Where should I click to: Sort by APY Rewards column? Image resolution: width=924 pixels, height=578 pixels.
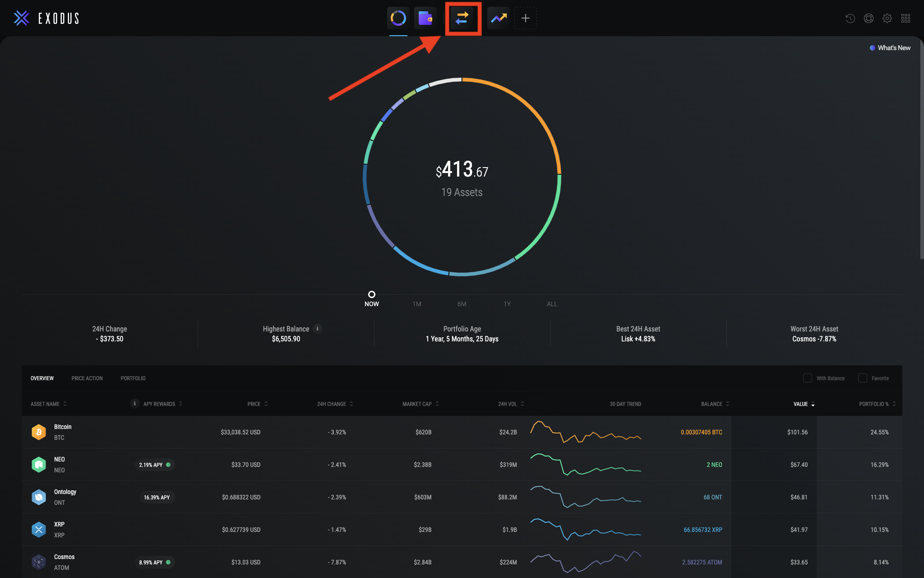[163, 404]
